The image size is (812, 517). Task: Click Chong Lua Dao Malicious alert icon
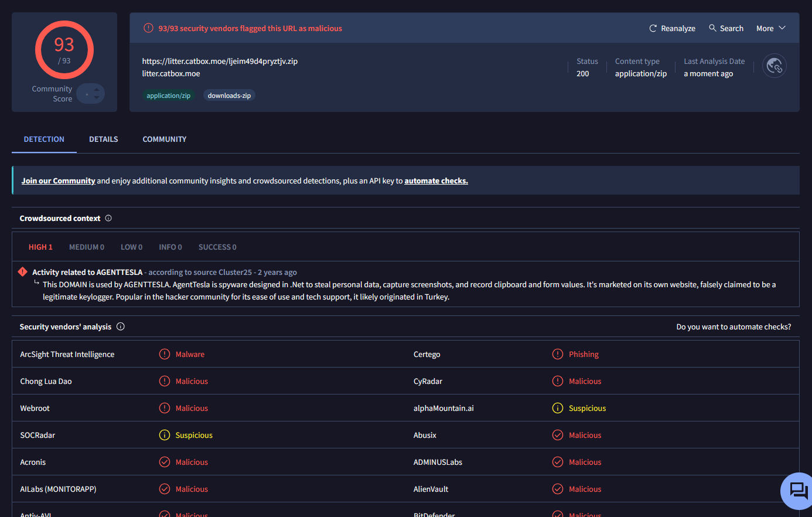[165, 381]
